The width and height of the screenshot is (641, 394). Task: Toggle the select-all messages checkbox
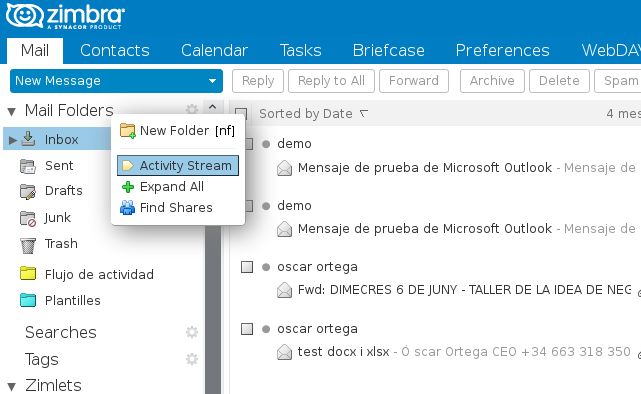point(241,113)
